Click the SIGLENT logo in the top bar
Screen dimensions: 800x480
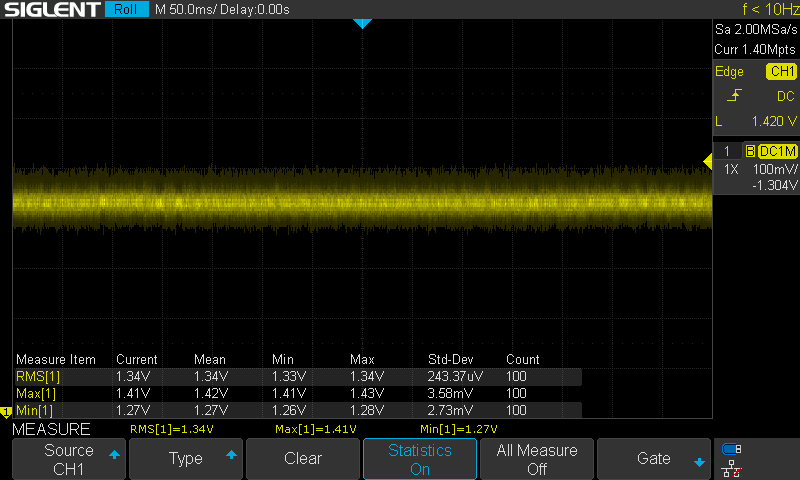click(51, 10)
